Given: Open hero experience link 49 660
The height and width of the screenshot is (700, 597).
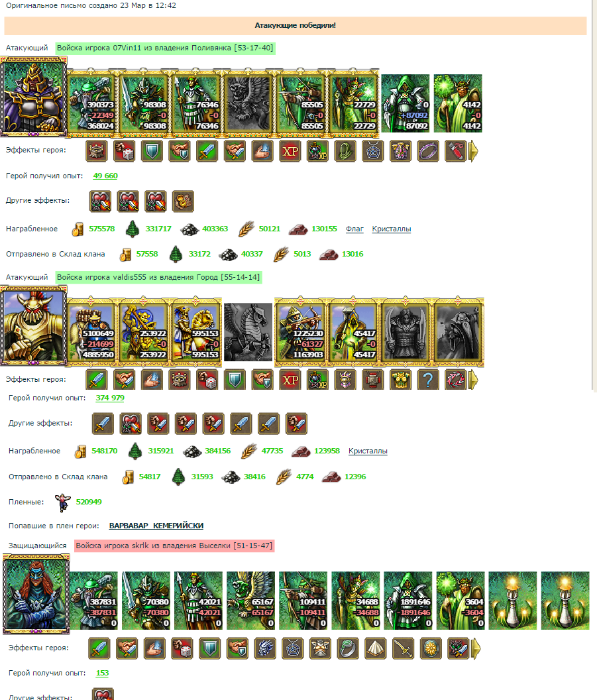Looking at the screenshot, I should (x=105, y=176).
